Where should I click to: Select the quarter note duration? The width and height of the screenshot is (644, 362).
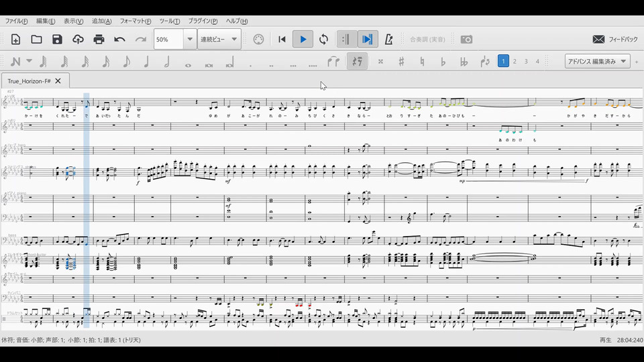click(x=146, y=62)
